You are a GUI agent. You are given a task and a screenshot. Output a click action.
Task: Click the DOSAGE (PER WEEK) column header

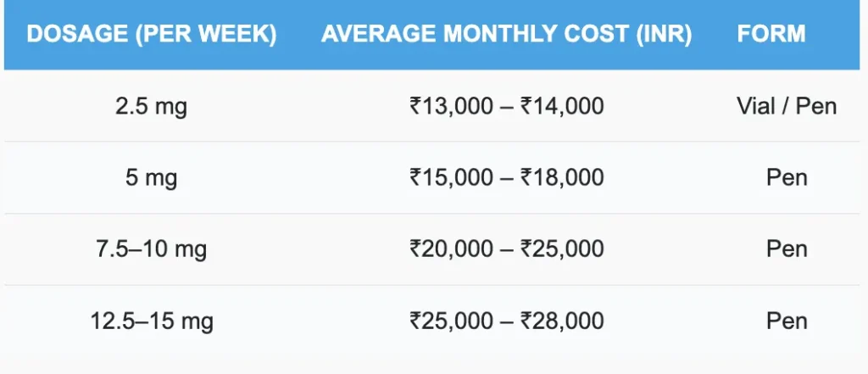152,35
